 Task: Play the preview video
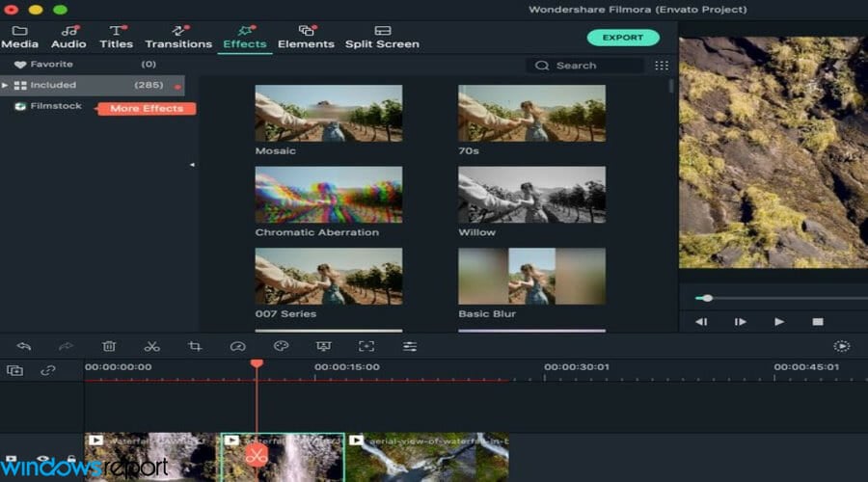click(779, 322)
